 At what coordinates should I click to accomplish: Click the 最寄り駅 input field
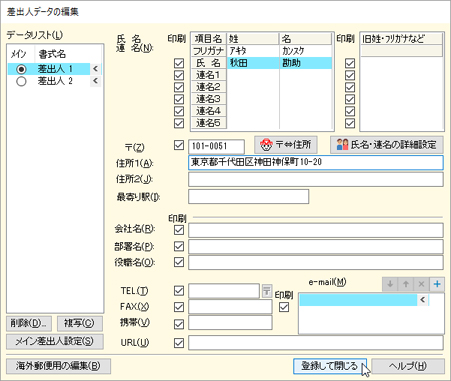tap(249, 197)
